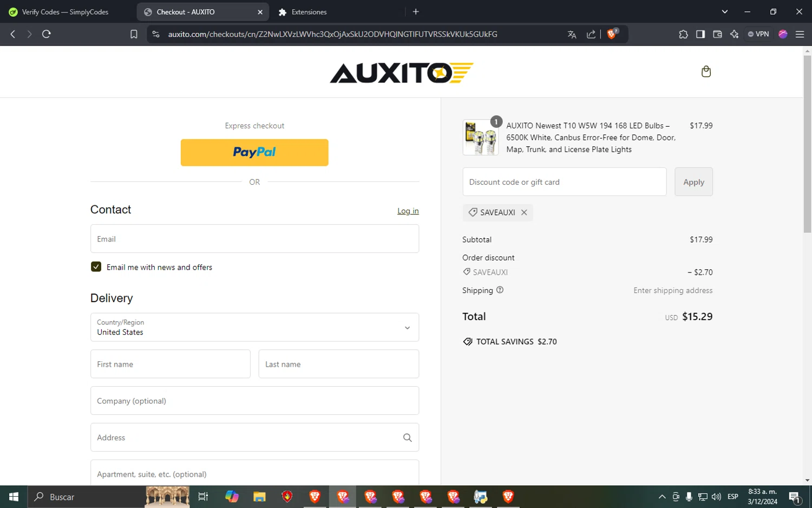Expand the Country/Region dropdown
The width and height of the screenshot is (812, 508).
tap(254, 327)
